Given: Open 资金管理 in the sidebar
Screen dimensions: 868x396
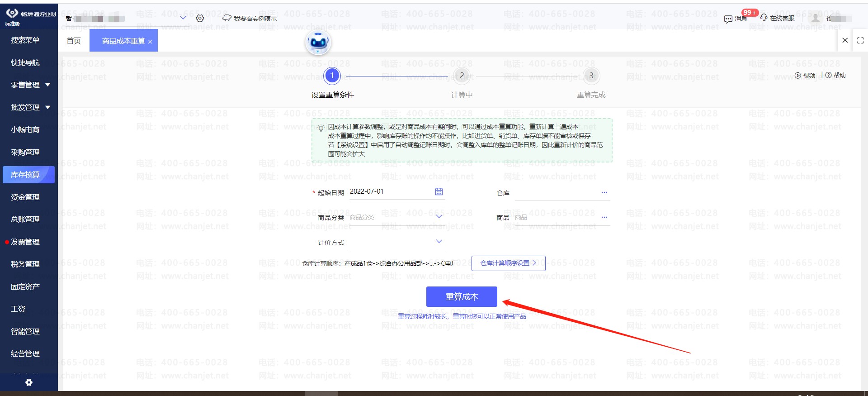Looking at the screenshot, I should (25, 197).
